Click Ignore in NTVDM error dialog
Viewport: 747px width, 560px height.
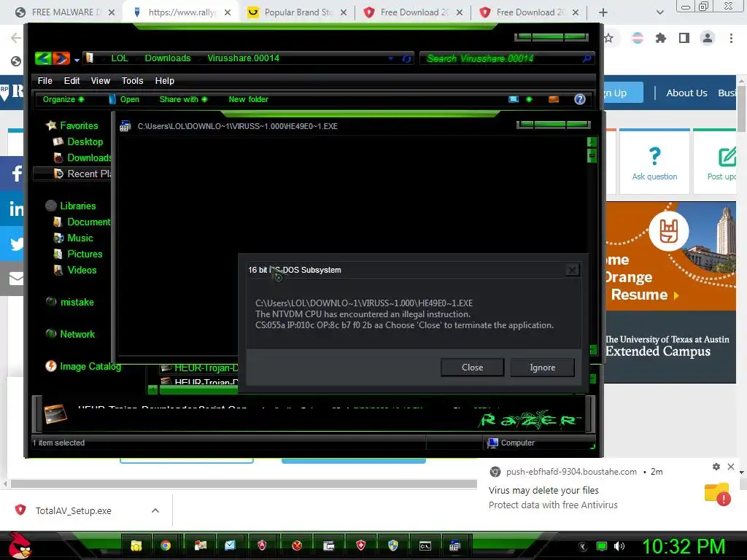click(542, 367)
